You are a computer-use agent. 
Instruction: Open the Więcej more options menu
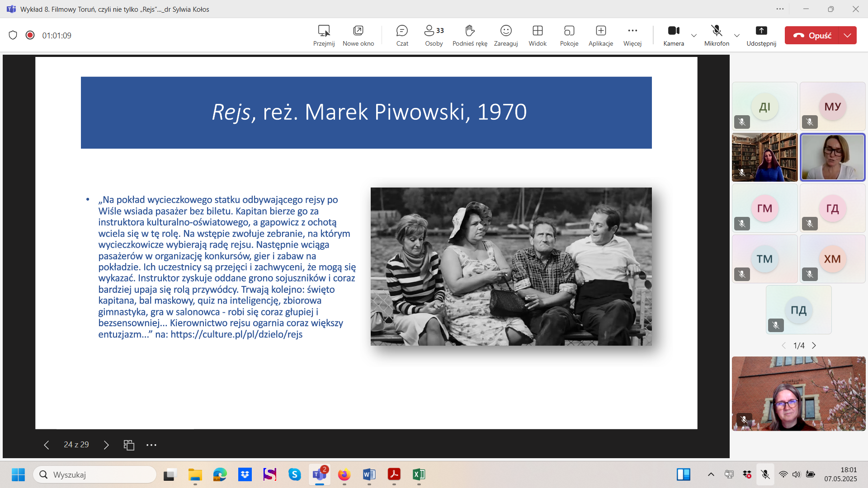[x=632, y=35]
